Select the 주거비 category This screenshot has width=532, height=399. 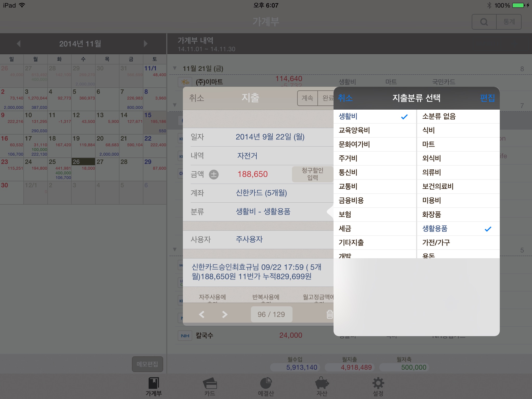375,158
